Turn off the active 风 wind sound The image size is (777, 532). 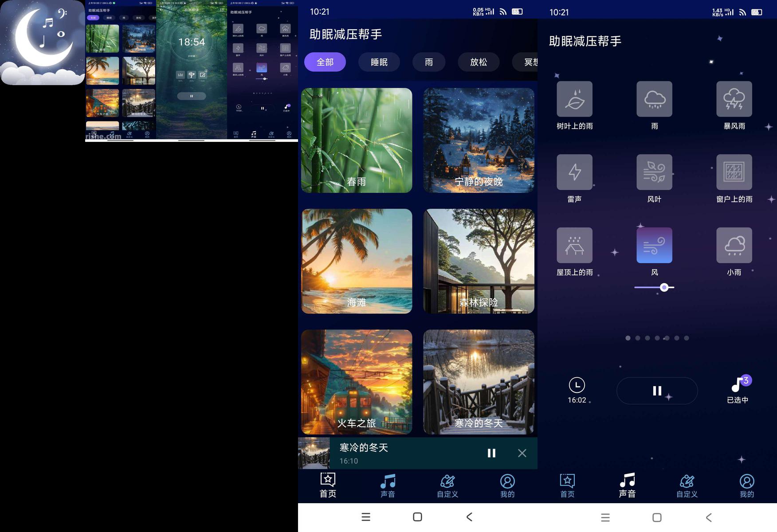tap(654, 246)
